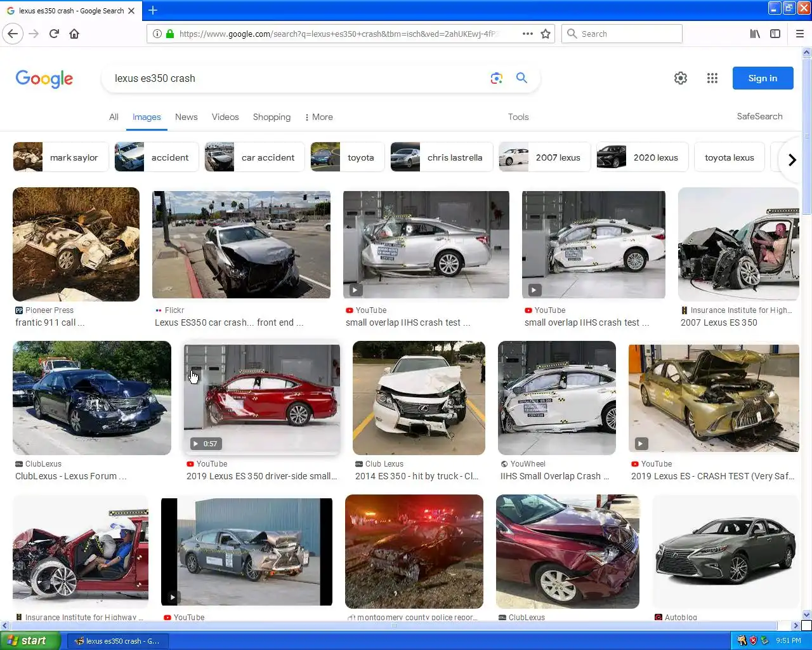The height and width of the screenshot is (650, 812).
Task: Focus the Firefox Search bar field
Action: (x=622, y=34)
